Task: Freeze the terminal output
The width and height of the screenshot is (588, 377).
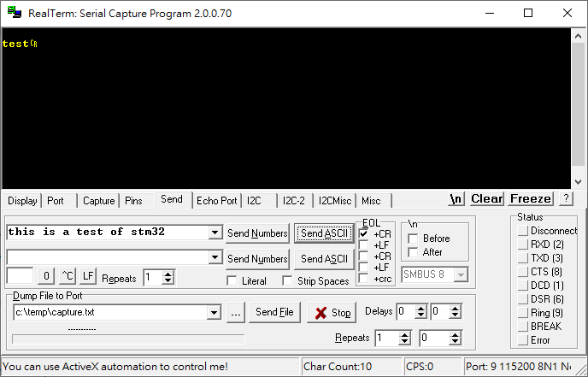Action: point(531,199)
